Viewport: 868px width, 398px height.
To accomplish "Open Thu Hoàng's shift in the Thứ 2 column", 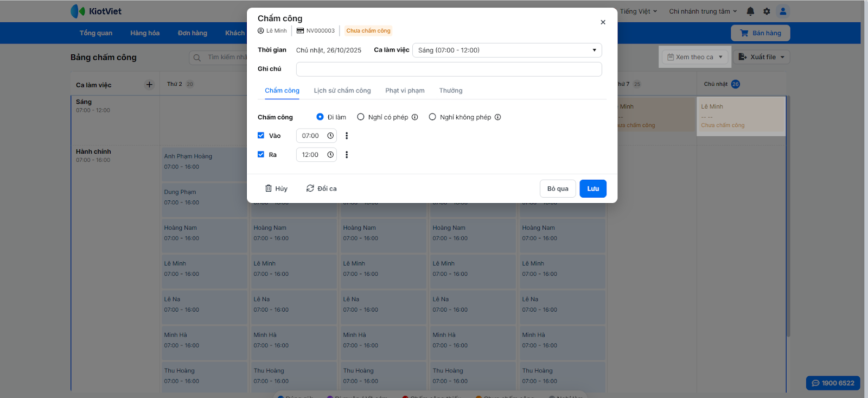I will (204, 377).
